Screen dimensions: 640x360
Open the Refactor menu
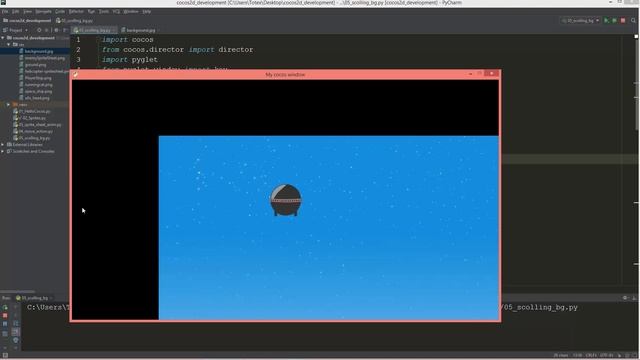coord(76,11)
